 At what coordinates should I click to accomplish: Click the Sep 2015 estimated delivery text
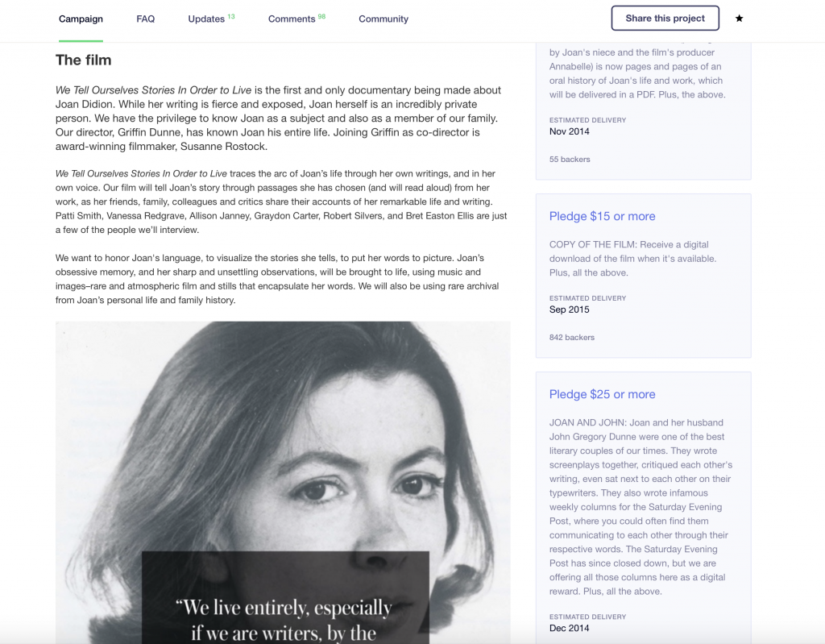click(x=569, y=310)
